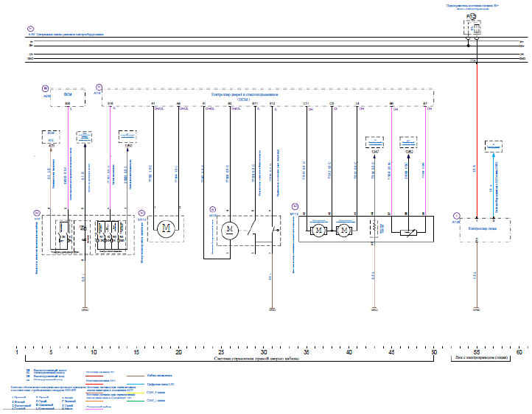The width and height of the screenshot is (532, 414).
Task: Click the number 10 on the bottom scale
Action: (94, 352)
